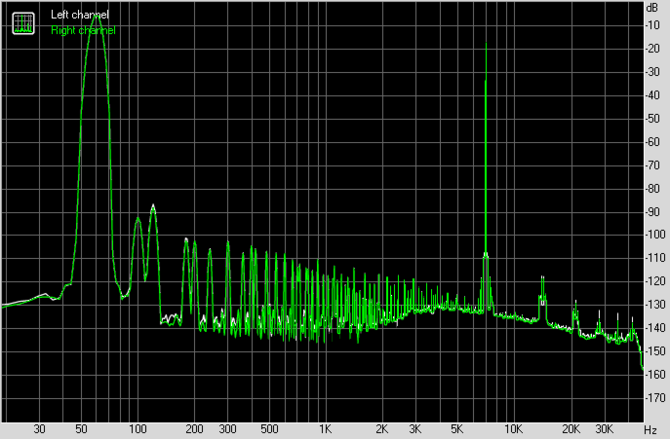
Task: Click the -130 dB axis value
Action: pyautogui.click(x=656, y=305)
